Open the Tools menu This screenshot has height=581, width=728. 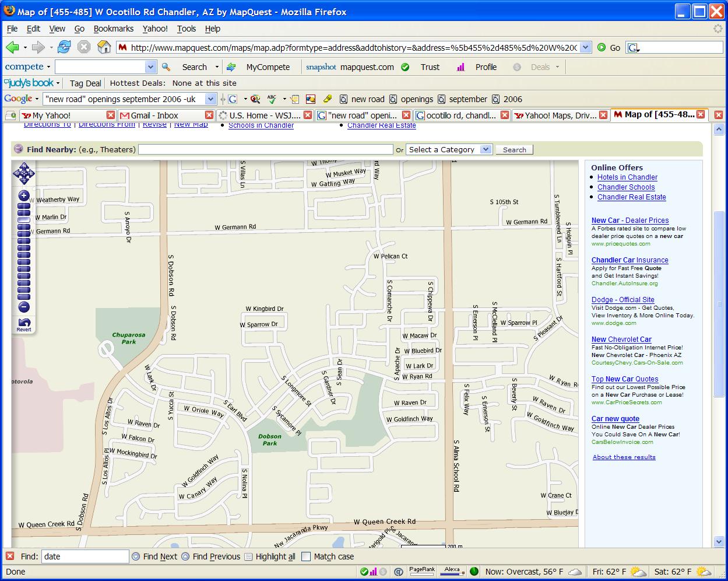coord(187,29)
